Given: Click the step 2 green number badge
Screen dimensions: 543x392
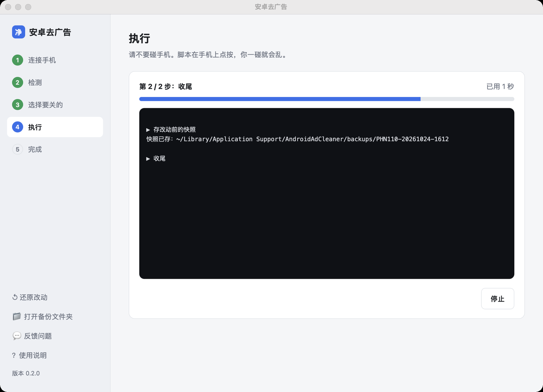Looking at the screenshot, I should [x=17, y=83].
